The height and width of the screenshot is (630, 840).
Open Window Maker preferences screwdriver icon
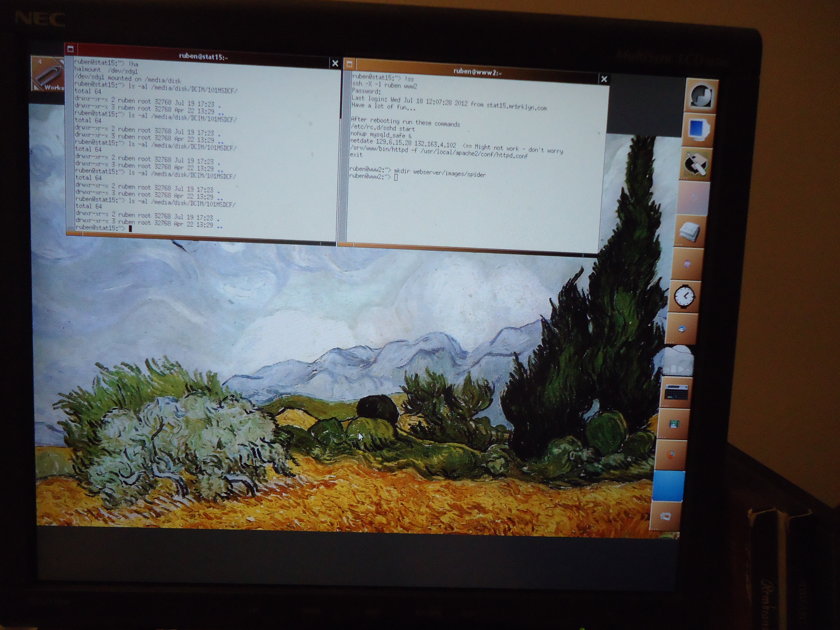point(696,164)
